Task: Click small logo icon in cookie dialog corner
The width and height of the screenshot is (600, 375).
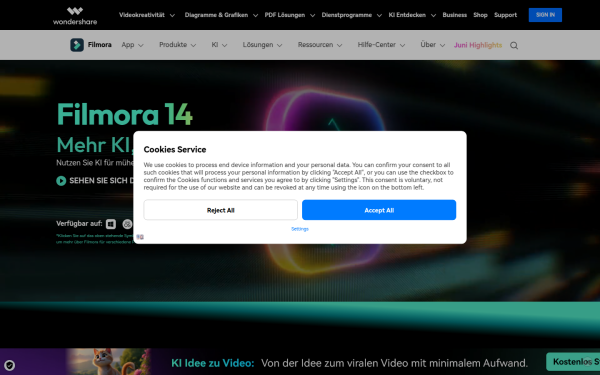Action: (140, 237)
